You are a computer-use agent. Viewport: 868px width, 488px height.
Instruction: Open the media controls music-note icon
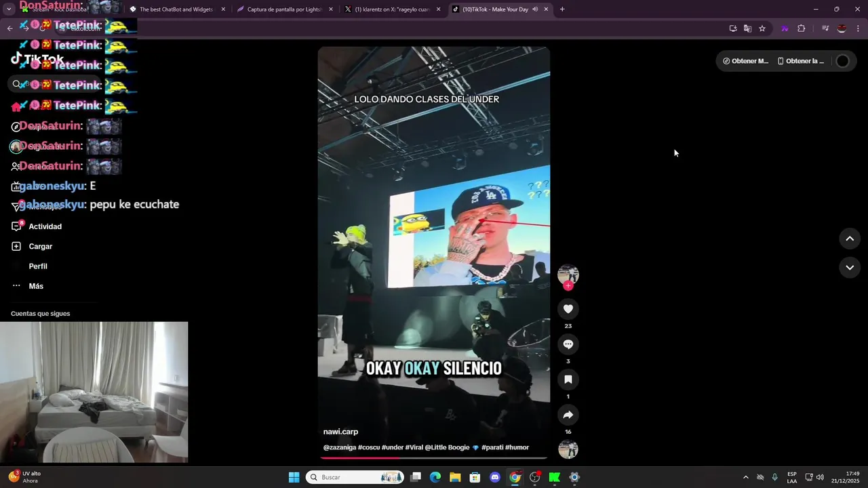click(x=825, y=28)
